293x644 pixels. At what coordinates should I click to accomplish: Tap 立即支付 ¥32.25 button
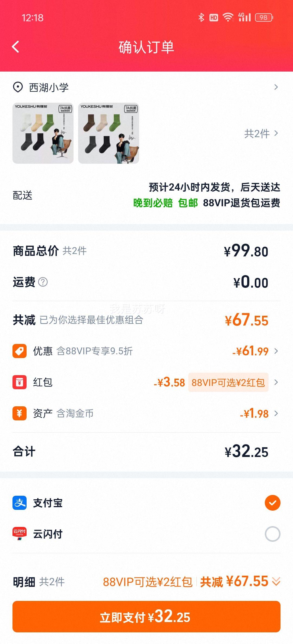pyautogui.click(x=146, y=616)
